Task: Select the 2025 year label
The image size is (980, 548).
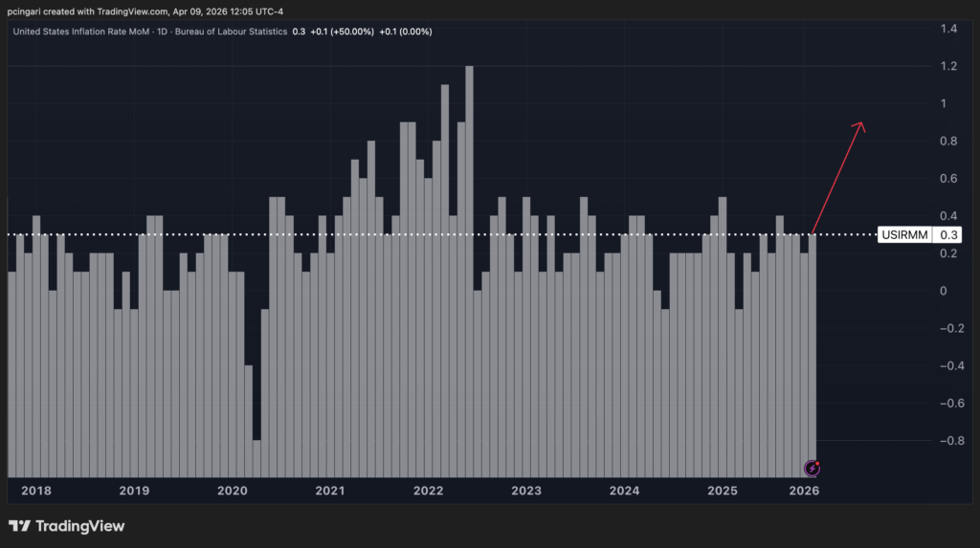Action: tap(723, 491)
